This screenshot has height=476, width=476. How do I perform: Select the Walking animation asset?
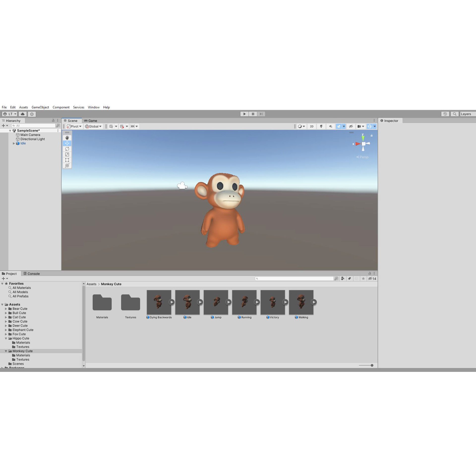pyautogui.click(x=301, y=302)
